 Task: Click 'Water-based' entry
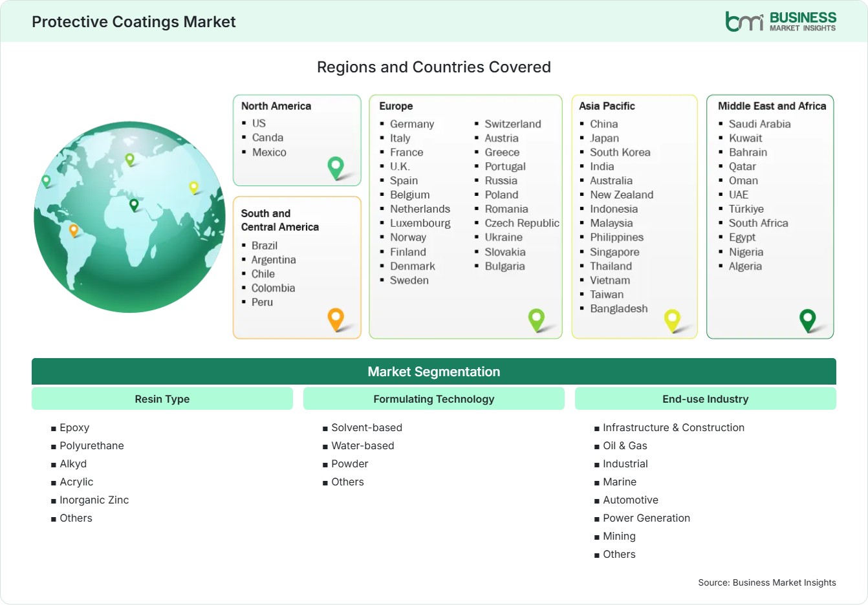point(363,446)
